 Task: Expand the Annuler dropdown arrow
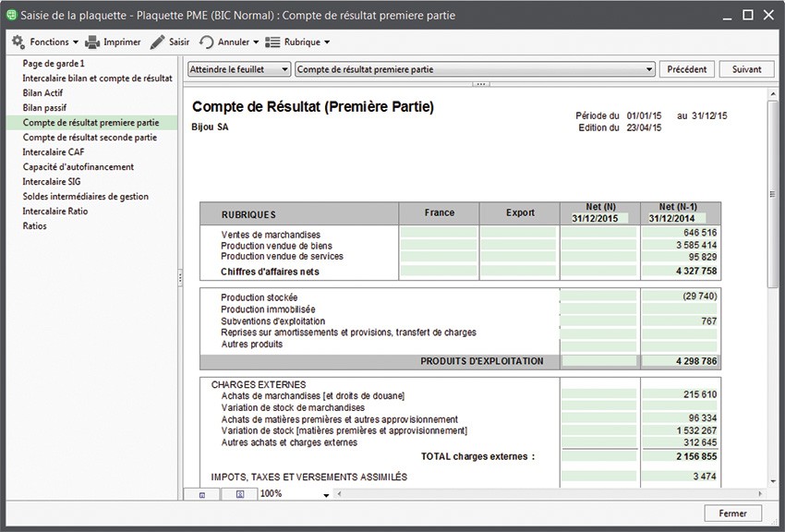pyautogui.click(x=256, y=42)
